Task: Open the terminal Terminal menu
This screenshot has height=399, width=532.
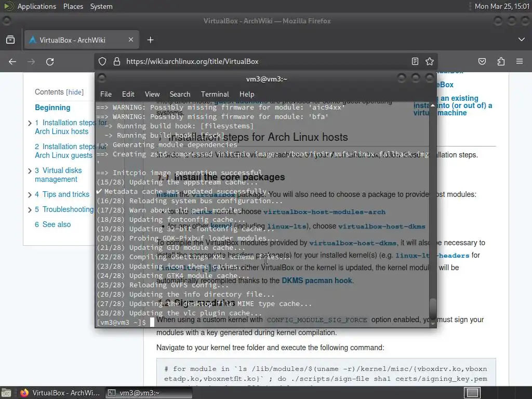Action: 215,94
